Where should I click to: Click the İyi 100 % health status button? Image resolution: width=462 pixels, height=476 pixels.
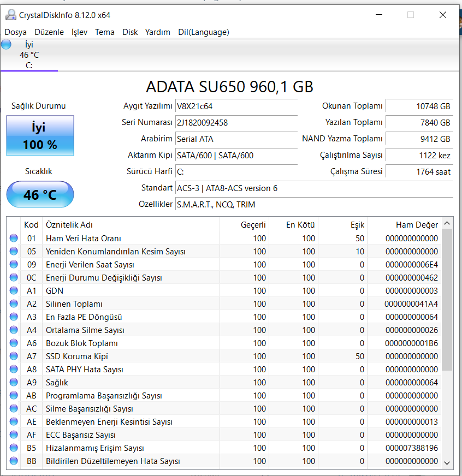pos(40,136)
